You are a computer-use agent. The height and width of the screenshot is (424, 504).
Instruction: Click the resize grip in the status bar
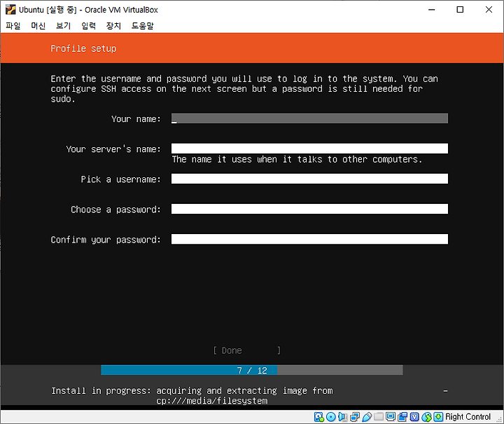coord(500,420)
